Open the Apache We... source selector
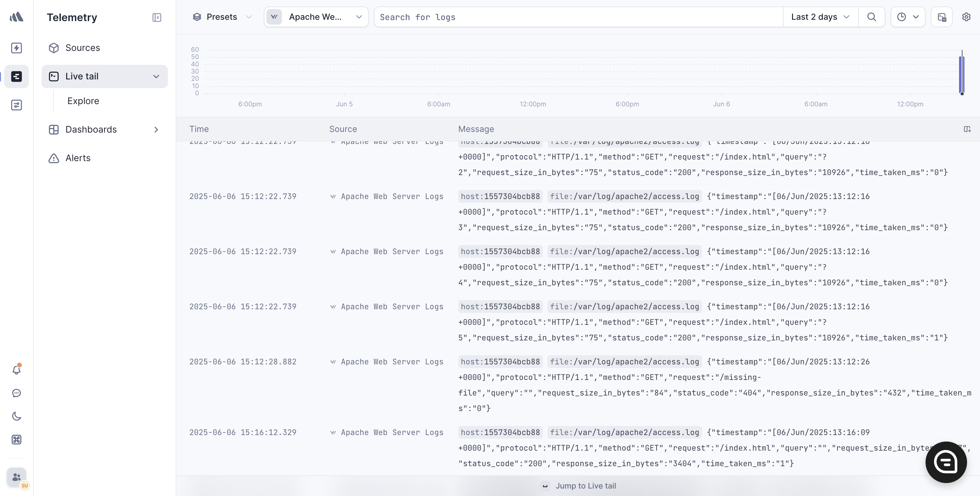 click(316, 17)
